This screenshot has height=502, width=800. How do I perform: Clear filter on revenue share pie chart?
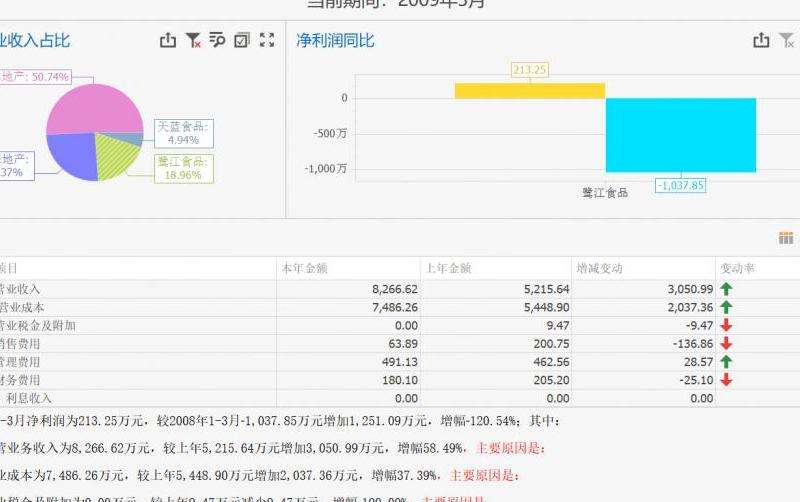coord(193,41)
